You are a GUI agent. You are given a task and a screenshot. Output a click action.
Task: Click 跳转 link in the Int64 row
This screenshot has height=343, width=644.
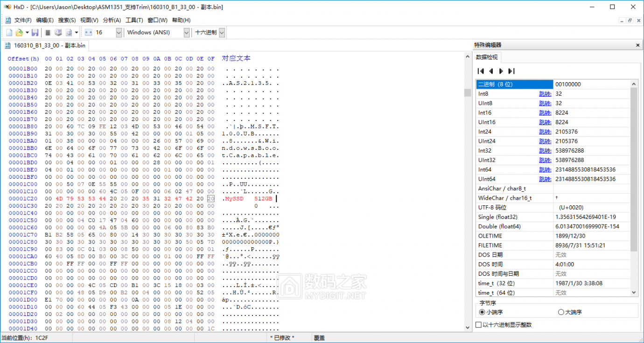click(545, 169)
